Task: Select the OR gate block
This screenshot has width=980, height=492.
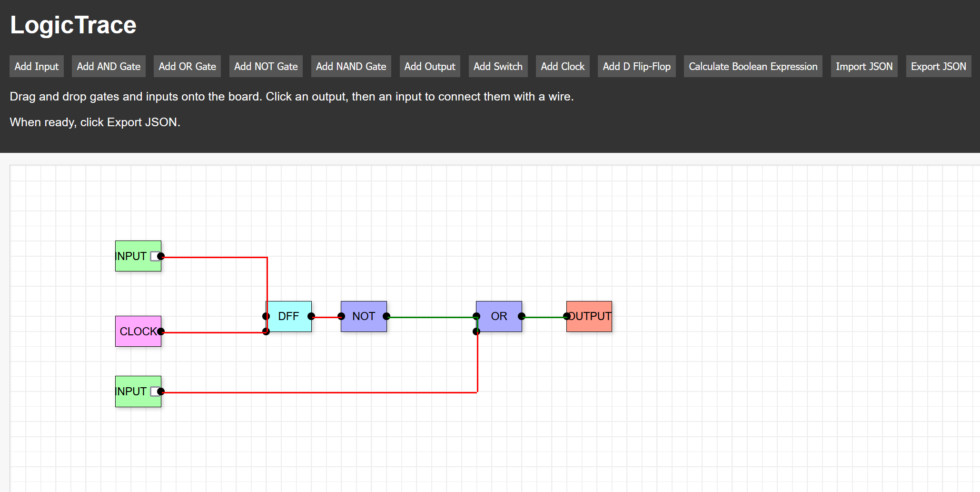Action: 499,316
